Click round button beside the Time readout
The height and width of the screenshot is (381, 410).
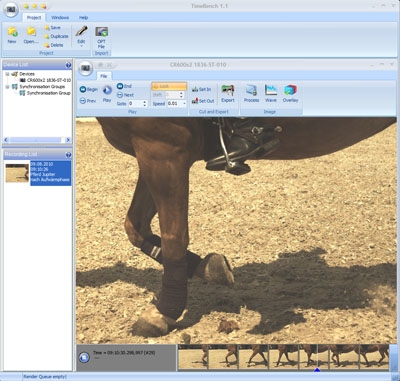84,358
